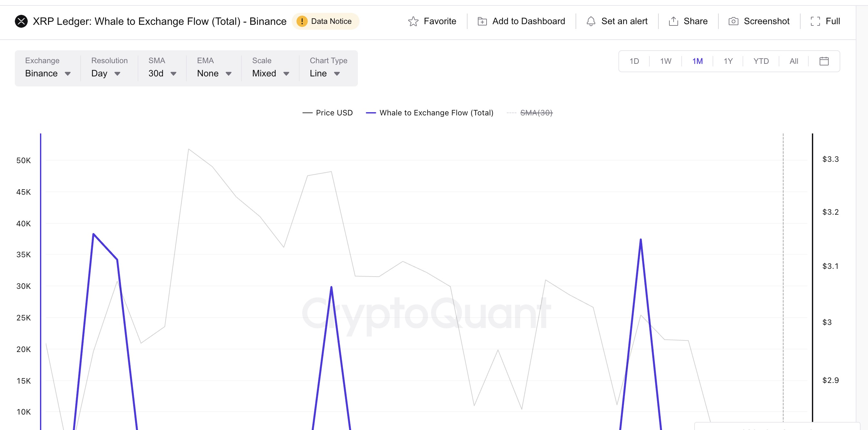This screenshot has width=868, height=430.
Task: Click the chart title text
Action: coord(160,21)
